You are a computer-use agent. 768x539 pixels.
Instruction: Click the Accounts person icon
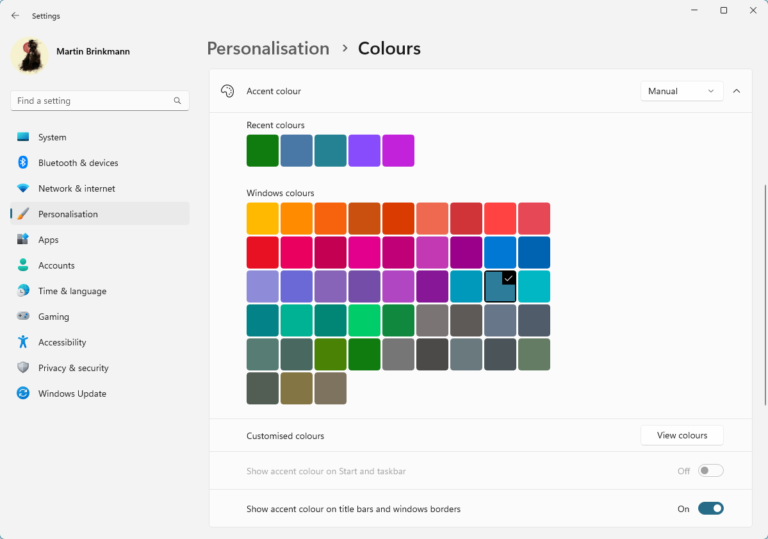click(x=23, y=265)
